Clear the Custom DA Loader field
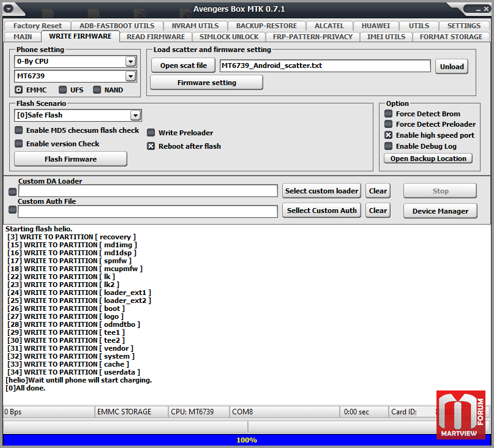This screenshot has width=494, height=448. pyautogui.click(x=378, y=191)
